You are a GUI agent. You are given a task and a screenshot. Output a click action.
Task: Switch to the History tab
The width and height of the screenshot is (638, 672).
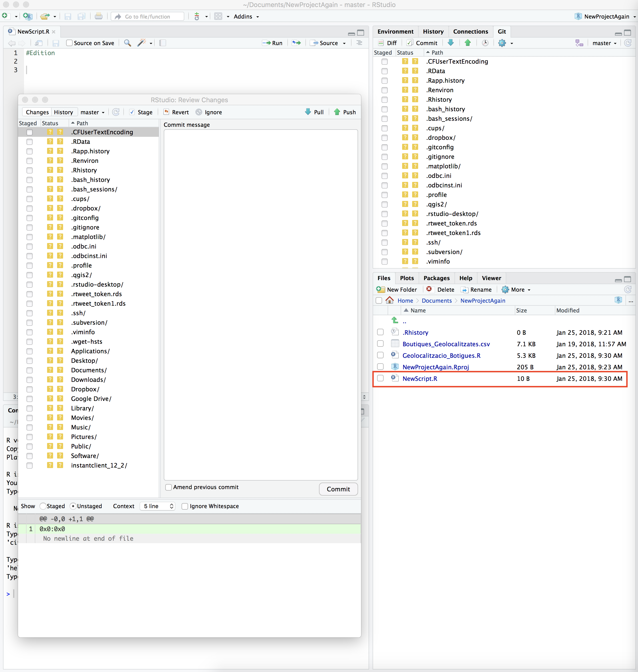coord(433,31)
